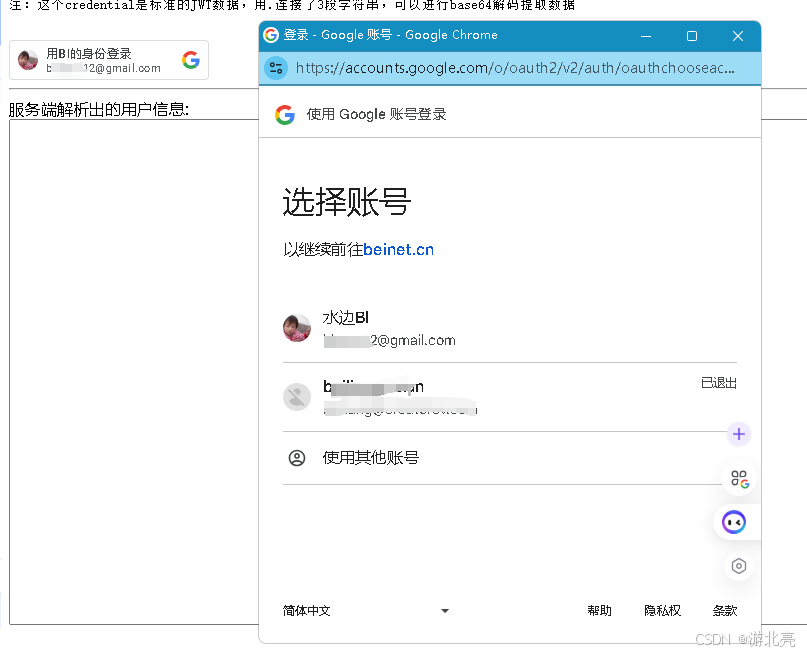Click Google G icon on page login button
The width and height of the screenshot is (807, 655).
[190, 60]
